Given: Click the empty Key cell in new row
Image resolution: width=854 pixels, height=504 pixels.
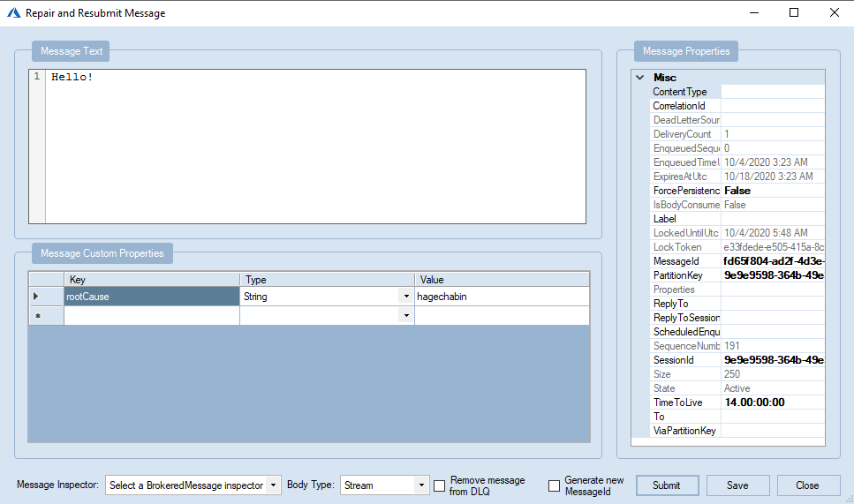Looking at the screenshot, I should point(152,316).
